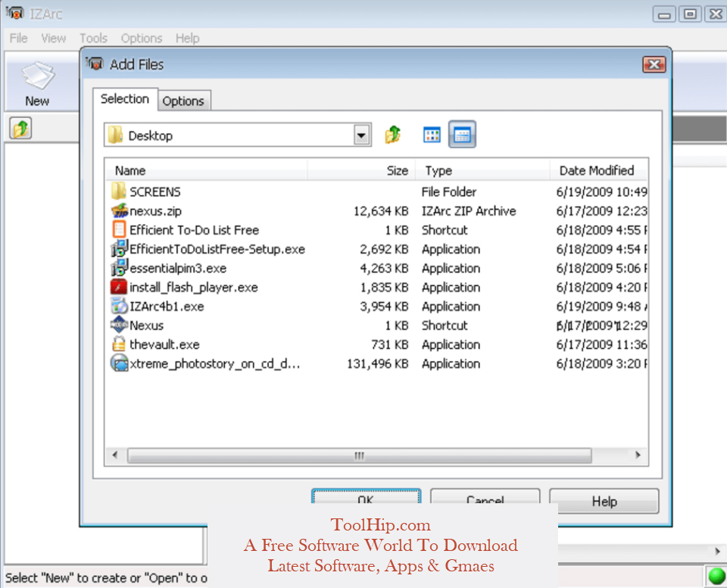Screen dimensions: 727x588
Task: Select the file named thevault.exe
Action: point(164,344)
